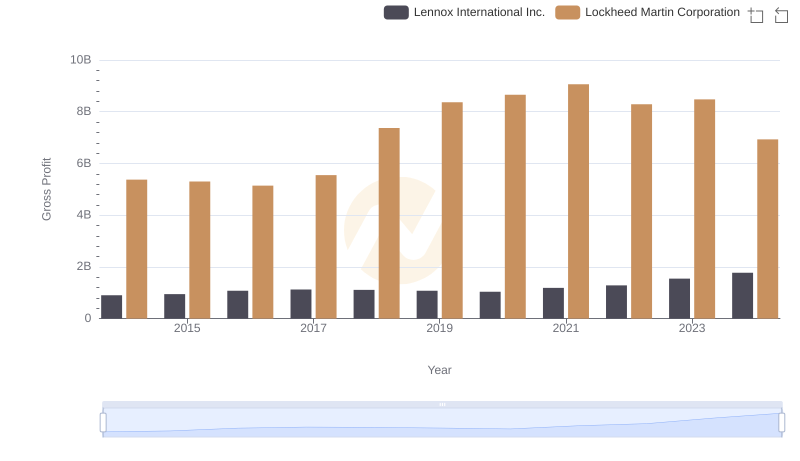Viewport: 800px width, 461px height.
Task: Click the 2B y-axis label
Action: (84, 266)
